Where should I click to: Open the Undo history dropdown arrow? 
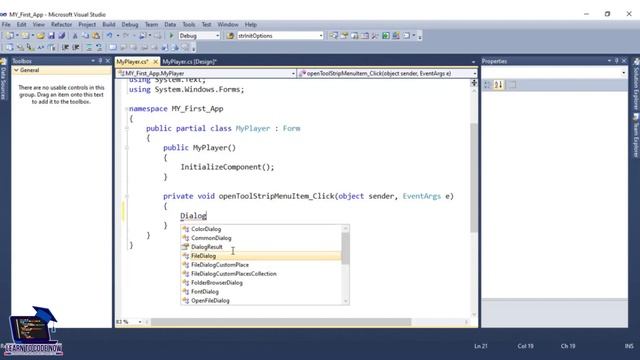tap(118, 36)
